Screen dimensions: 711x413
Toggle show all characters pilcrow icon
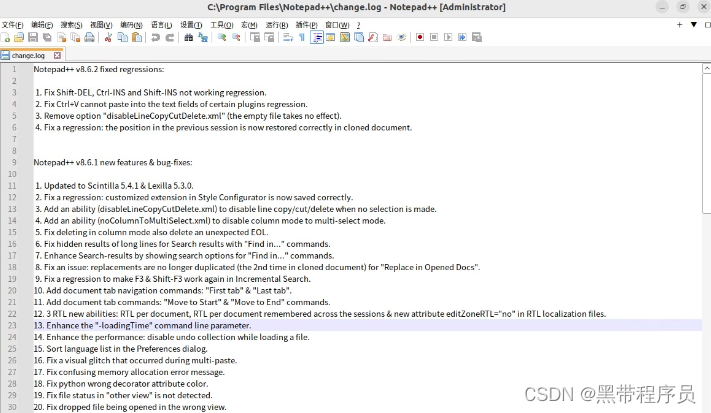[x=302, y=38]
